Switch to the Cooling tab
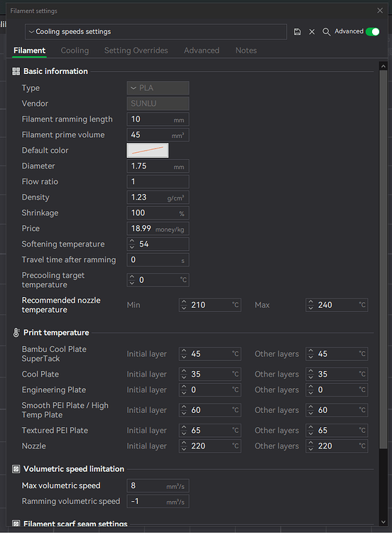392x533 pixels. coord(75,50)
